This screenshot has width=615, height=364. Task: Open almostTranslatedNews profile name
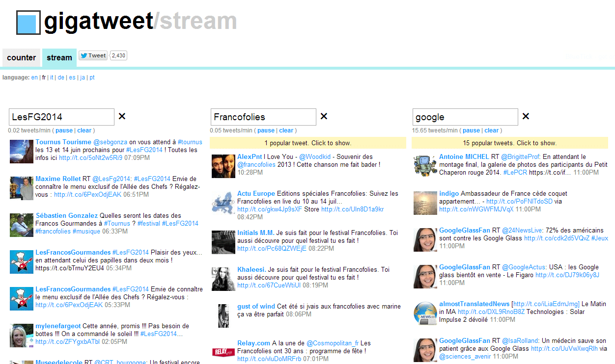(x=474, y=304)
